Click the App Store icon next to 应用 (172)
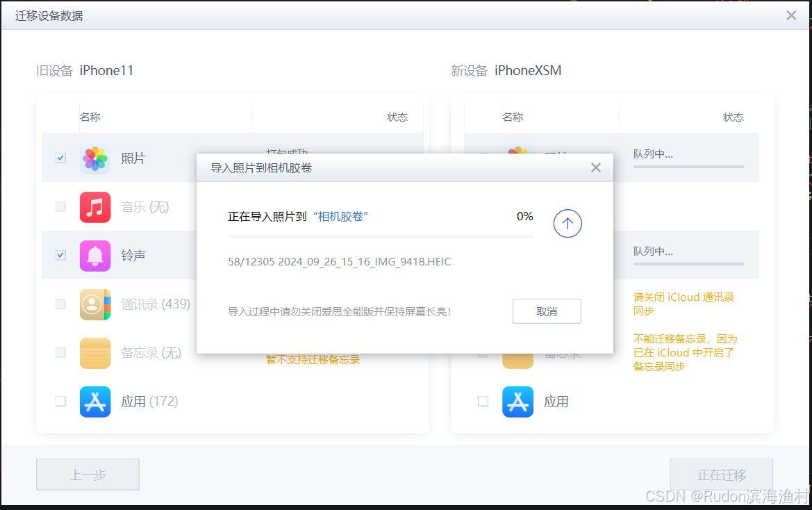 click(x=95, y=402)
